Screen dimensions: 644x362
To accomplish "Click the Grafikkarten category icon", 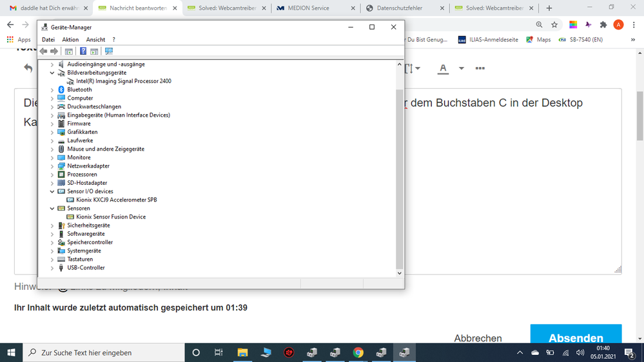I will tap(61, 132).
